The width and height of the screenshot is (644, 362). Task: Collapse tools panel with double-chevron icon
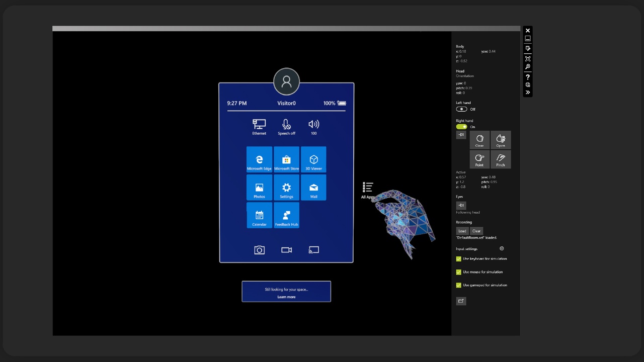coord(528,93)
